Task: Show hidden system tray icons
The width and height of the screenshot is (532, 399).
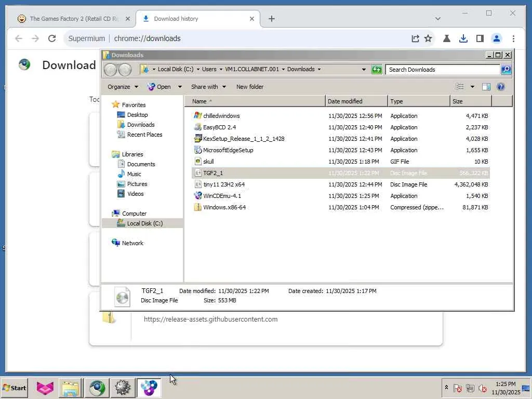Action: click(x=446, y=388)
